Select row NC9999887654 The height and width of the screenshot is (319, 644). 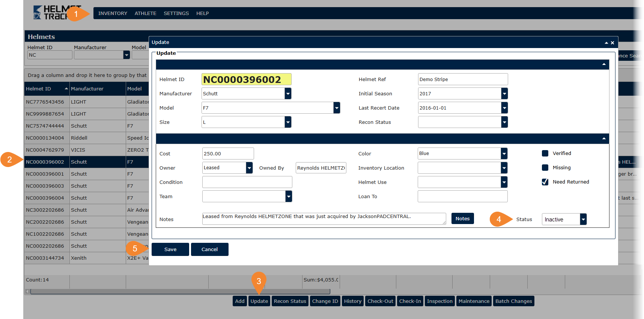click(86, 114)
